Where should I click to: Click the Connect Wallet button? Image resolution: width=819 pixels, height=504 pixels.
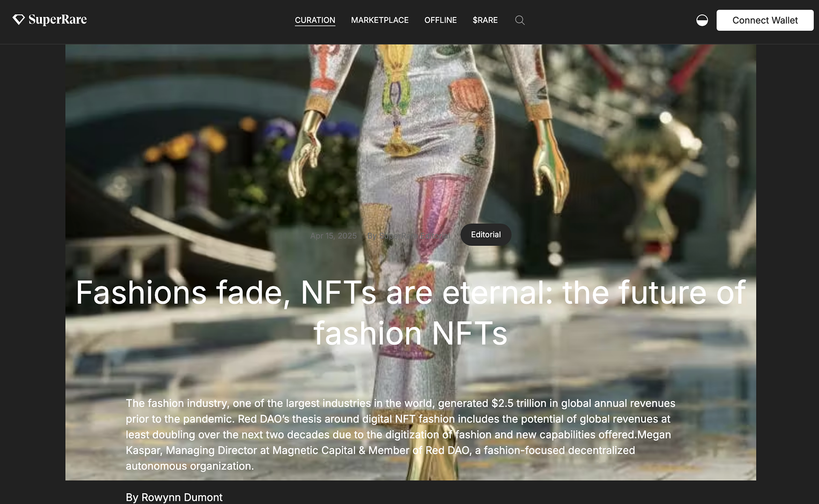pos(764,20)
